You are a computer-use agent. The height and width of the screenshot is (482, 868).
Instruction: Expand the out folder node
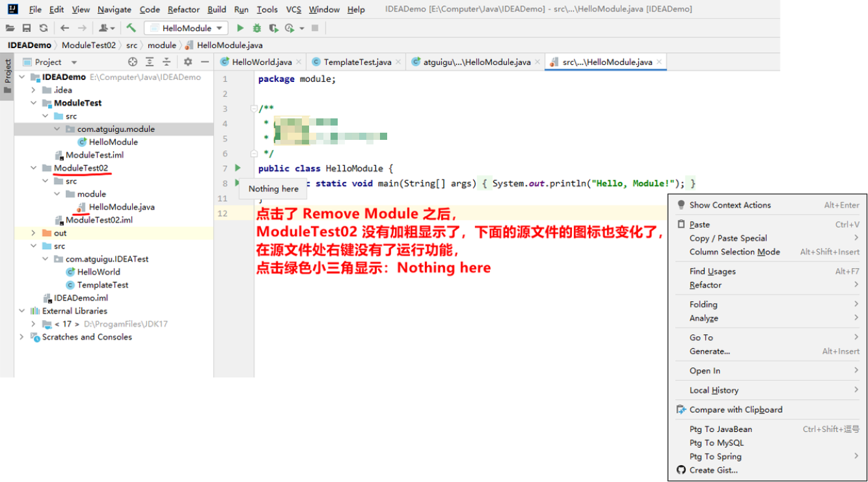pyautogui.click(x=33, y=233)
